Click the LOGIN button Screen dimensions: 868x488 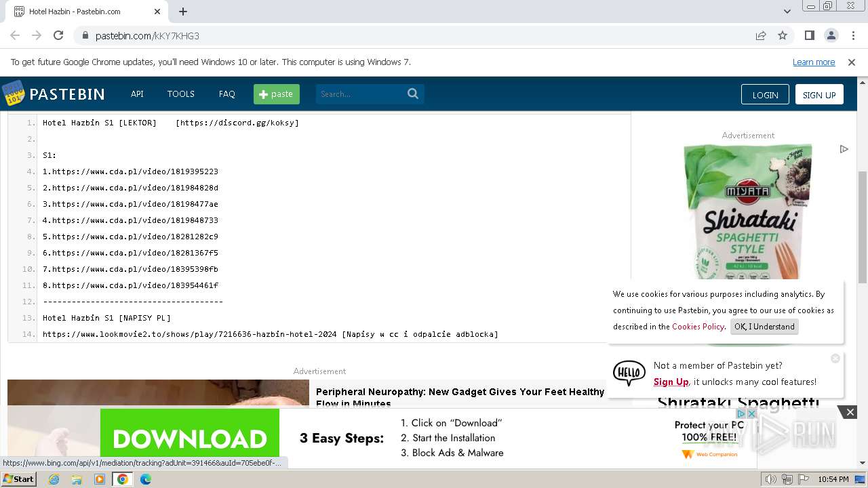765,95
